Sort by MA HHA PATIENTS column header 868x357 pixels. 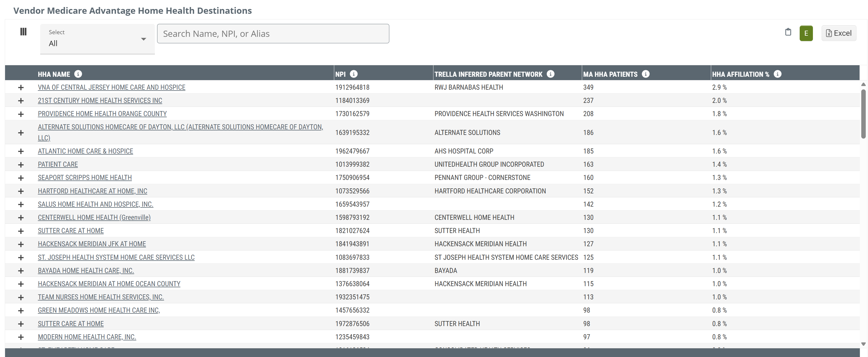(610, 74)
